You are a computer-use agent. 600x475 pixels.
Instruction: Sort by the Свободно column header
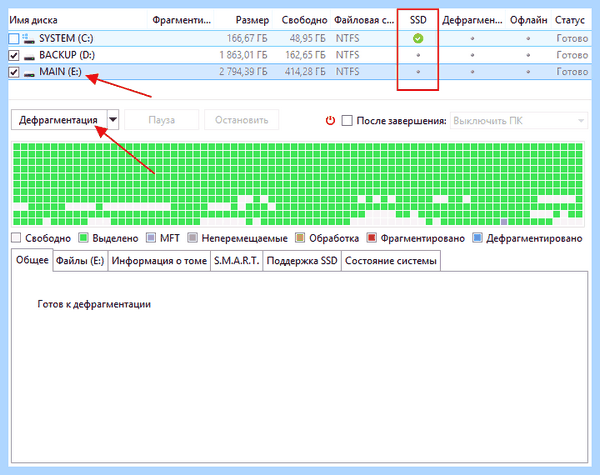304,20
